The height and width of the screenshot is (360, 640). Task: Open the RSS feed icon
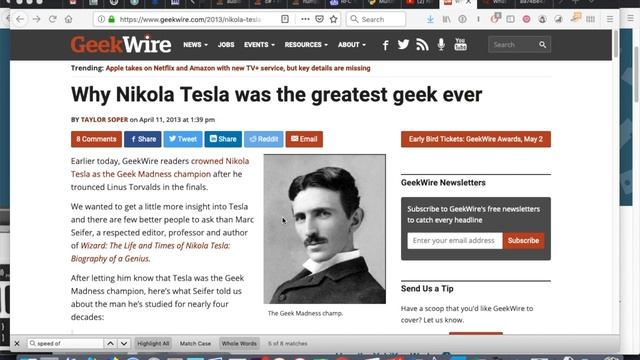click(x=422, y=44)
